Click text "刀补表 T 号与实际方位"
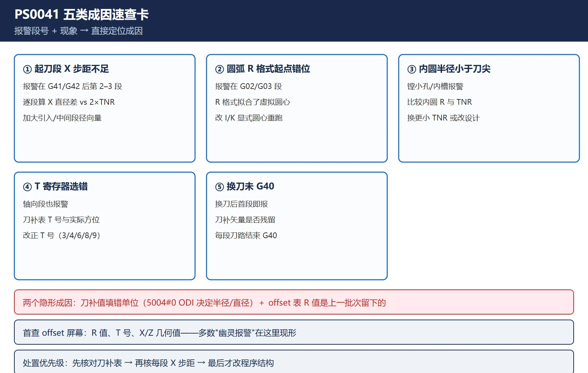The height and width of the screenshot is (373, 588). coord(61,220)
